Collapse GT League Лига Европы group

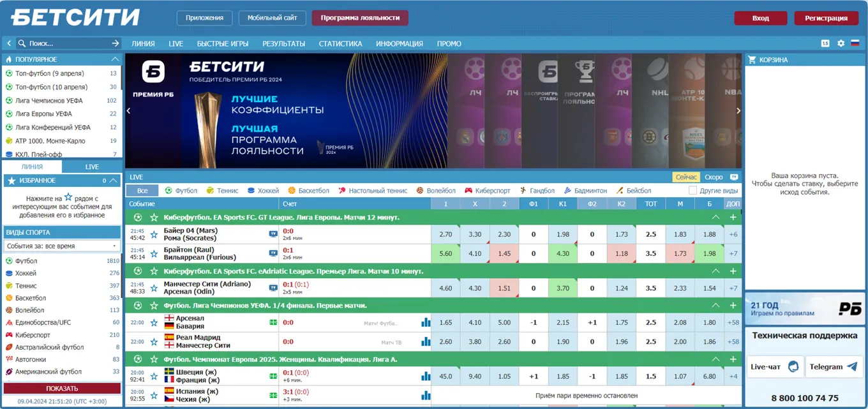click(x=716, y=218)
